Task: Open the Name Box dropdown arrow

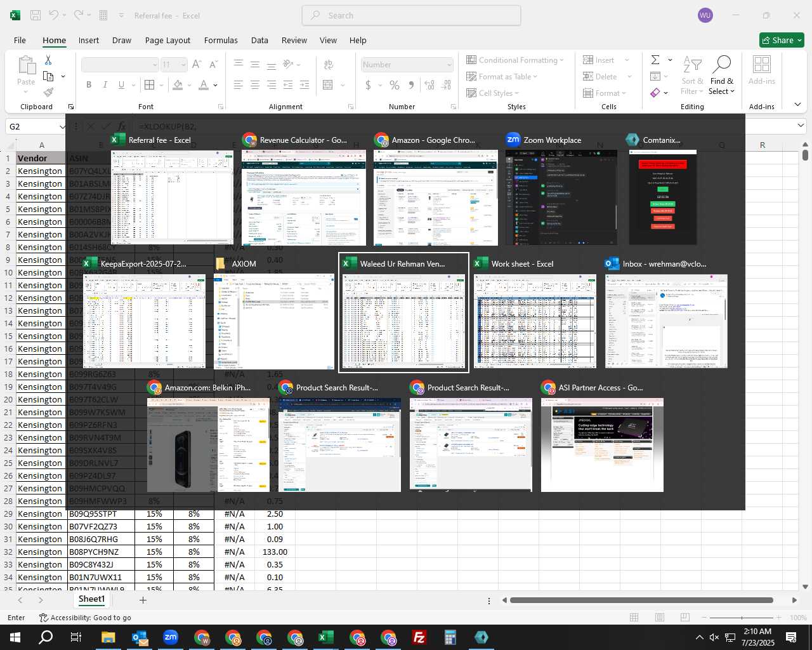Action: coord(62,126)
